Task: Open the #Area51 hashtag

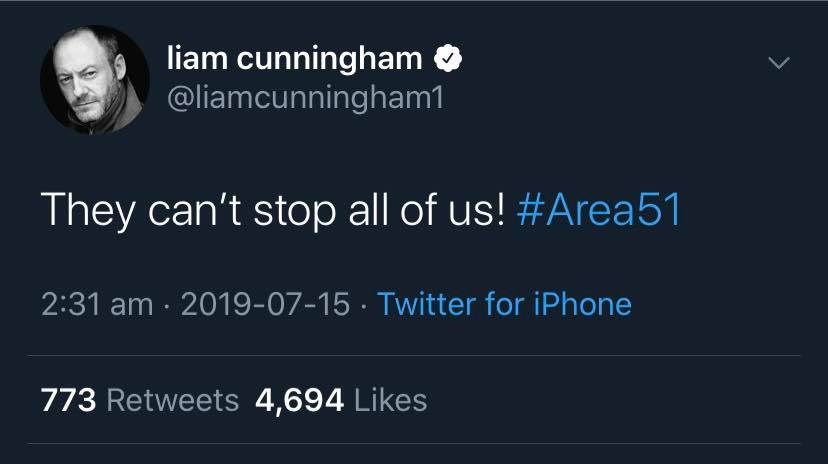Action: coord(599,210)
